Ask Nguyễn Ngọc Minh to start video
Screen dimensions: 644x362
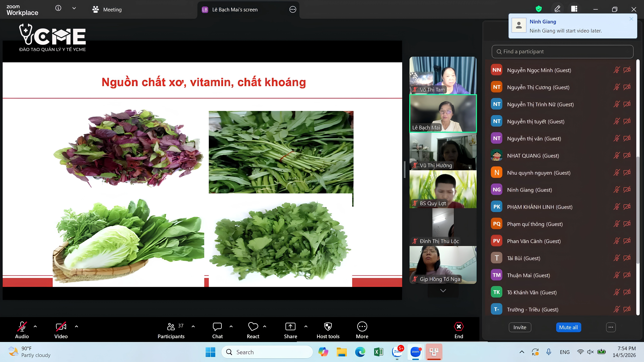[x=627, y=70]
